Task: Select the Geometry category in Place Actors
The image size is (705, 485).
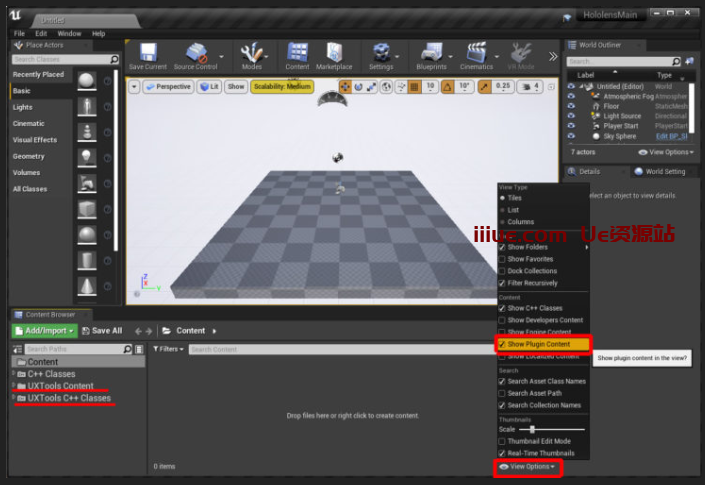Action: pyautogui.click(x=28, y=156)
